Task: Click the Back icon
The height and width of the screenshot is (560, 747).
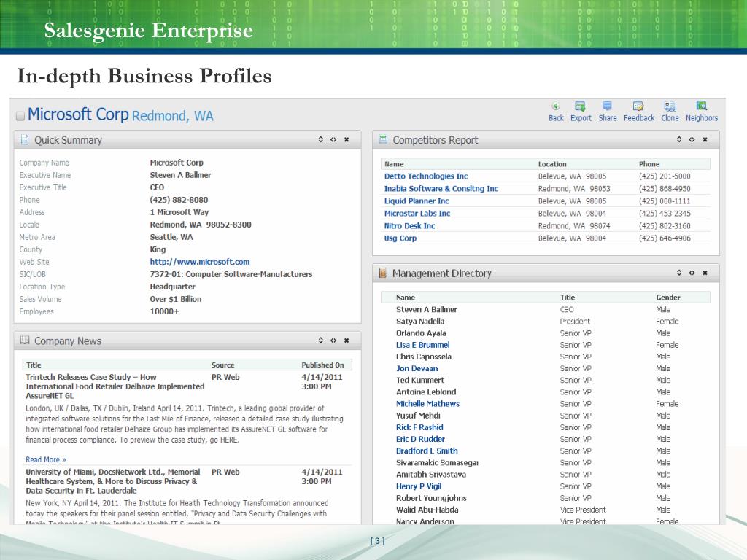Action: (555, 106)
